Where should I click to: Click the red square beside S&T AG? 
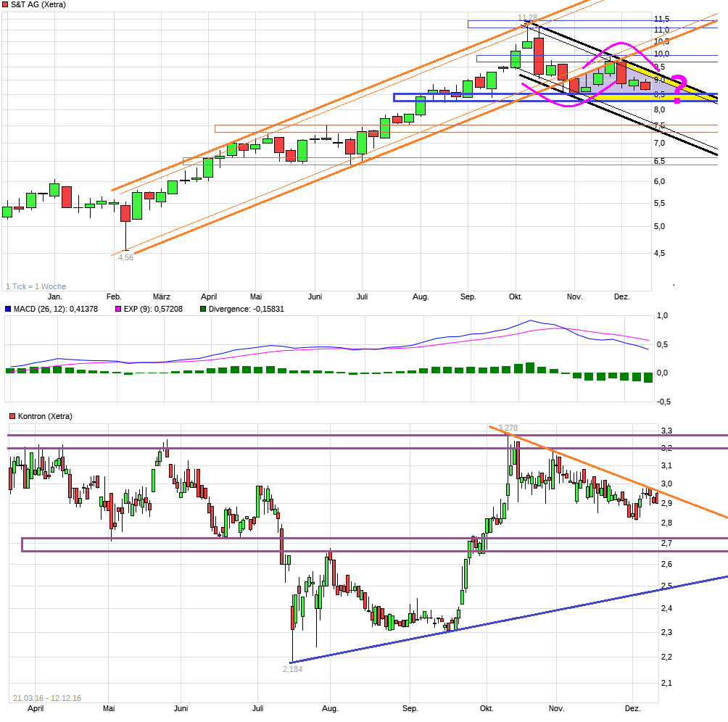[x=6, y=4]
